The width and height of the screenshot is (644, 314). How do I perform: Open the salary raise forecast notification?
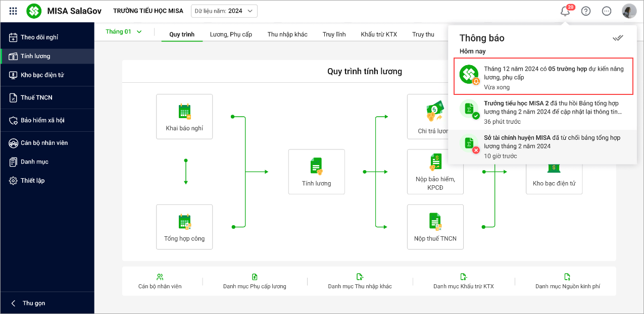click(x=543, y=77)
